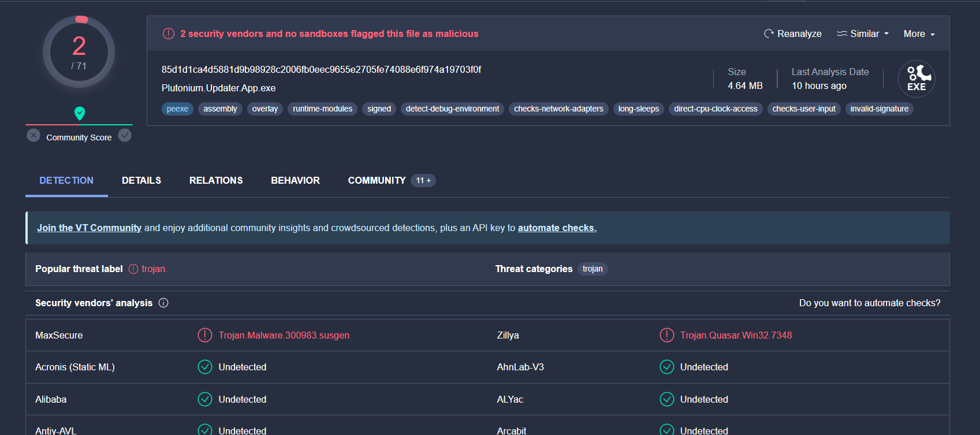Click the Zillya vendor name
Image resolution: width=980 pixels, height=435 pixels.
point(508,335)
